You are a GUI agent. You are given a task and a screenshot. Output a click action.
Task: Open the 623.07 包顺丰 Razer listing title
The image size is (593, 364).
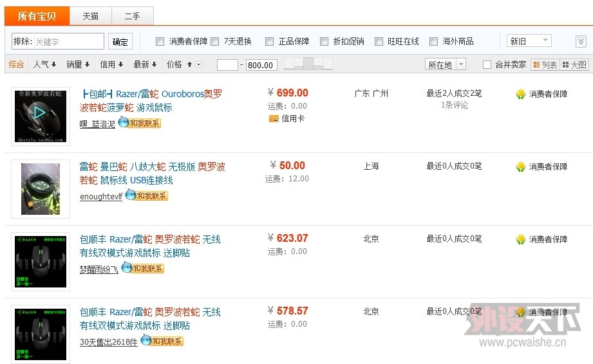pos(150,246)
